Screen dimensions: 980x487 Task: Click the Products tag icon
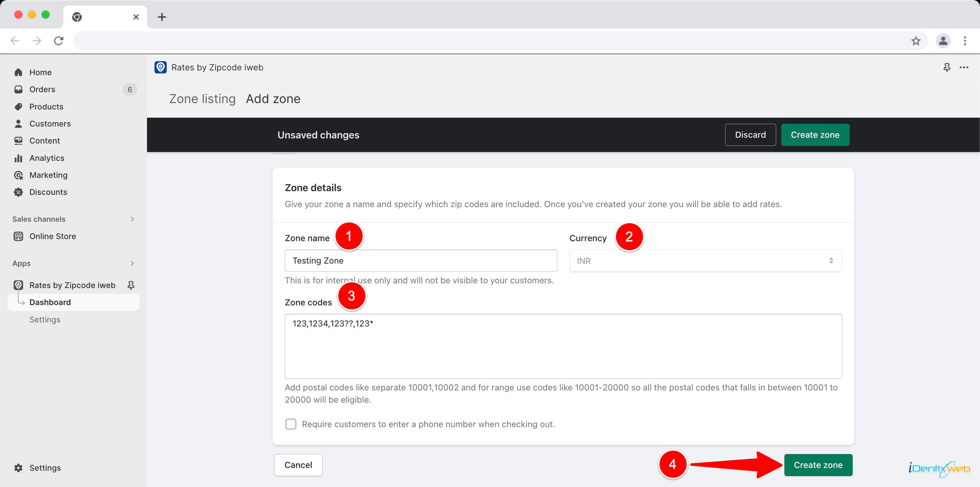pyautogui.click(x=18, y=106)
